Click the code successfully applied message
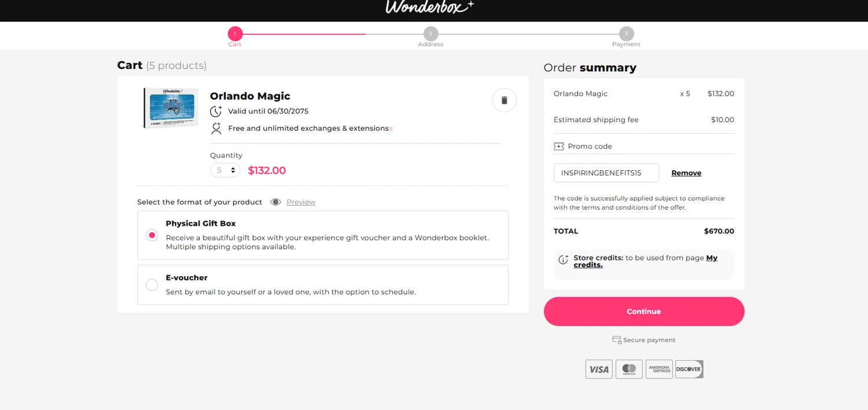The image size is (868, 410). click(x=639, y=203)
